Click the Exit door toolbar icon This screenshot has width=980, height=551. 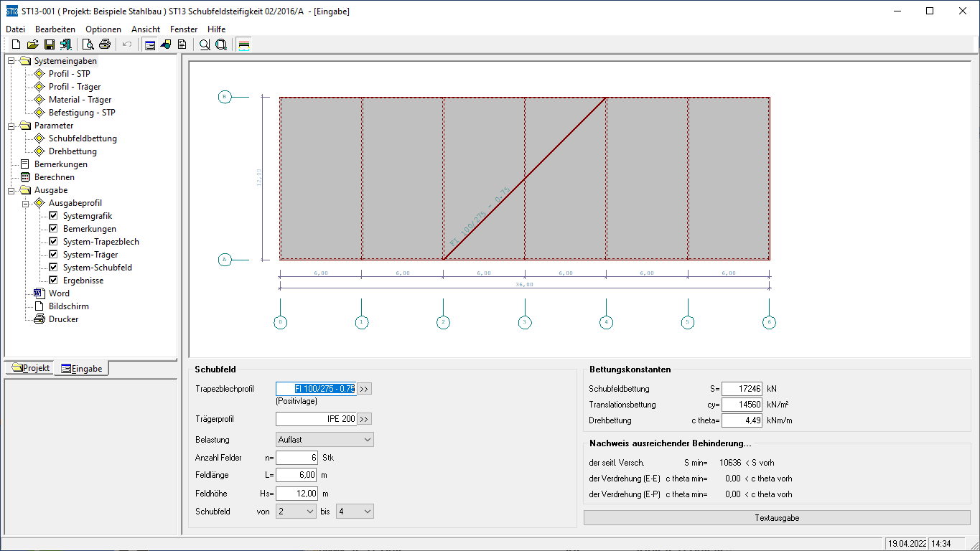[x=66, y=44]
